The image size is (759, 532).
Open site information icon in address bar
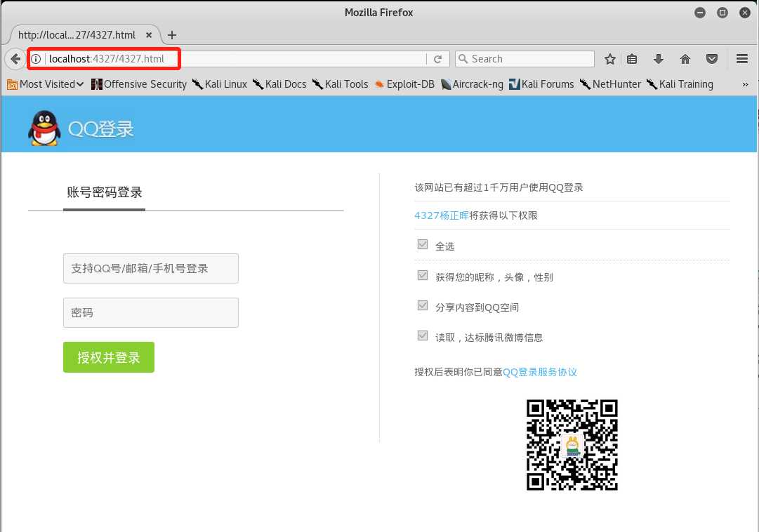[x=36, y=59]
